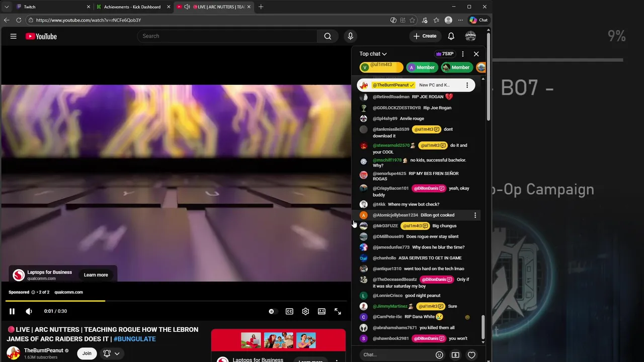
Task: Expand the Top chat dropdown
Action: [373, 54]
